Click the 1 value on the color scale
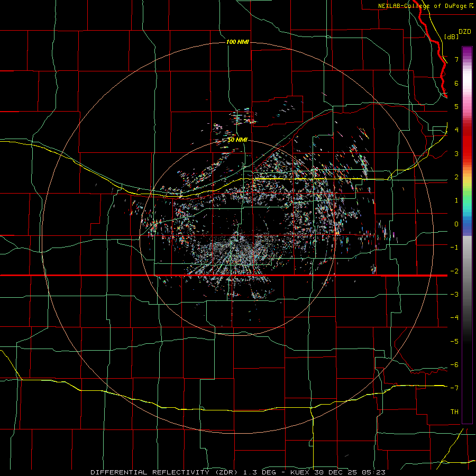 coord(456,200)
